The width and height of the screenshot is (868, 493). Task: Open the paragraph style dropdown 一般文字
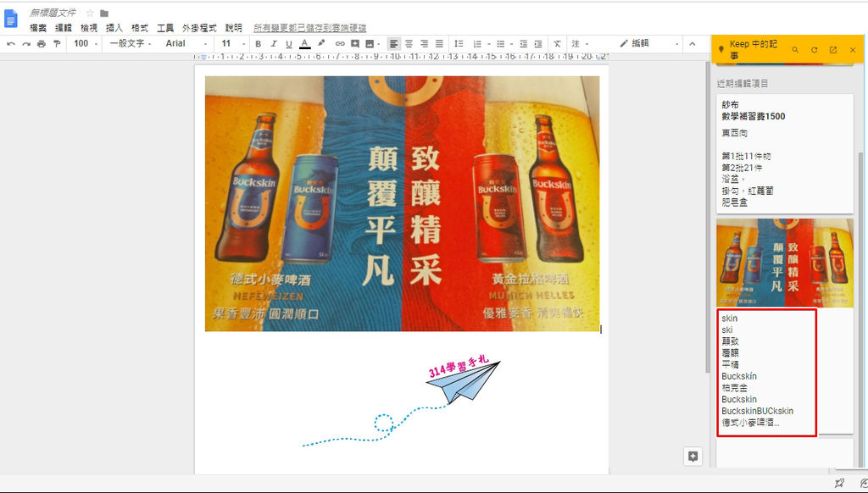point(130,43)
